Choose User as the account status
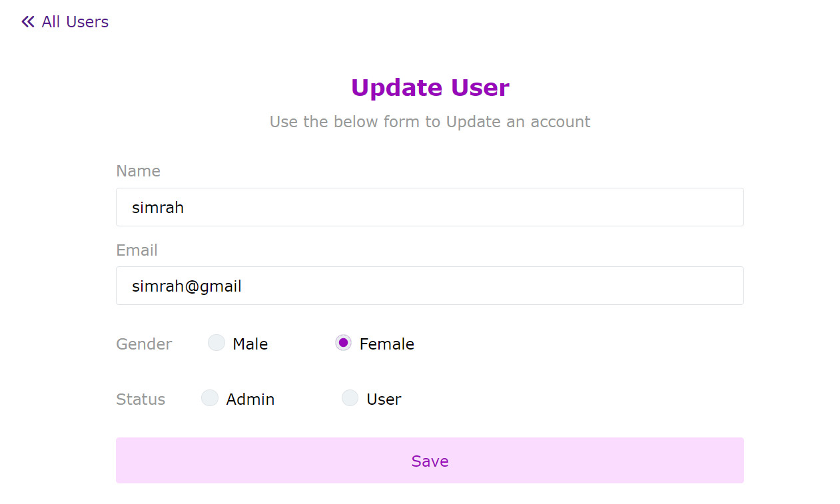 point(350,397)
